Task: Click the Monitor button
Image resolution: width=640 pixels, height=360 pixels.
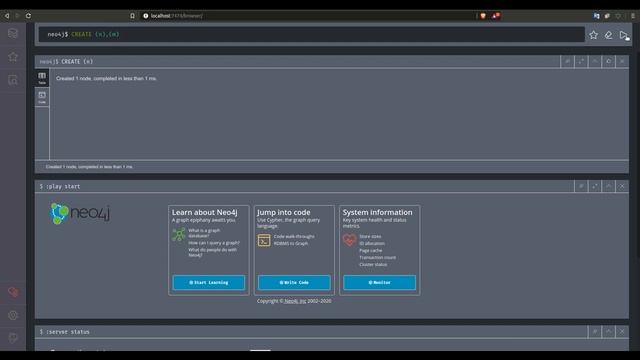Action: [380, 282]
